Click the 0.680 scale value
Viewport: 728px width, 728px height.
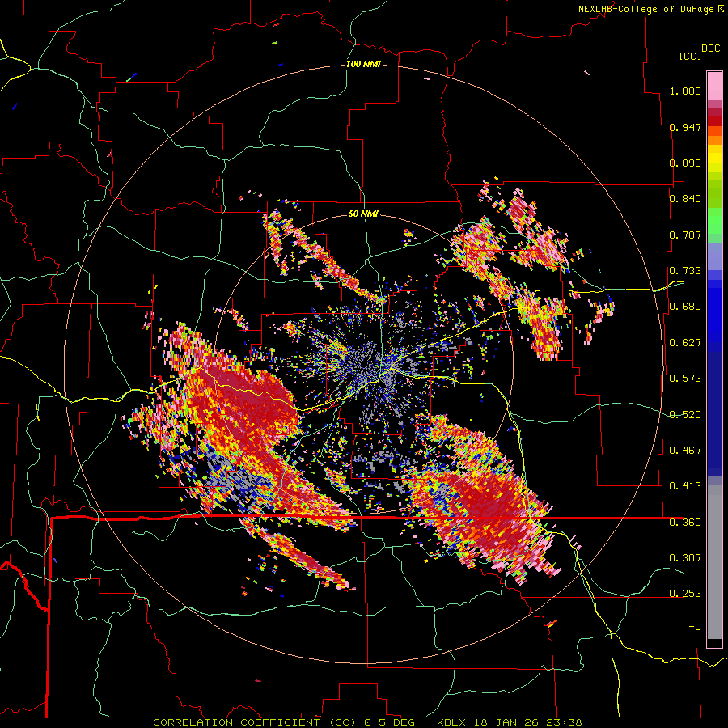[x=685, y=307]
